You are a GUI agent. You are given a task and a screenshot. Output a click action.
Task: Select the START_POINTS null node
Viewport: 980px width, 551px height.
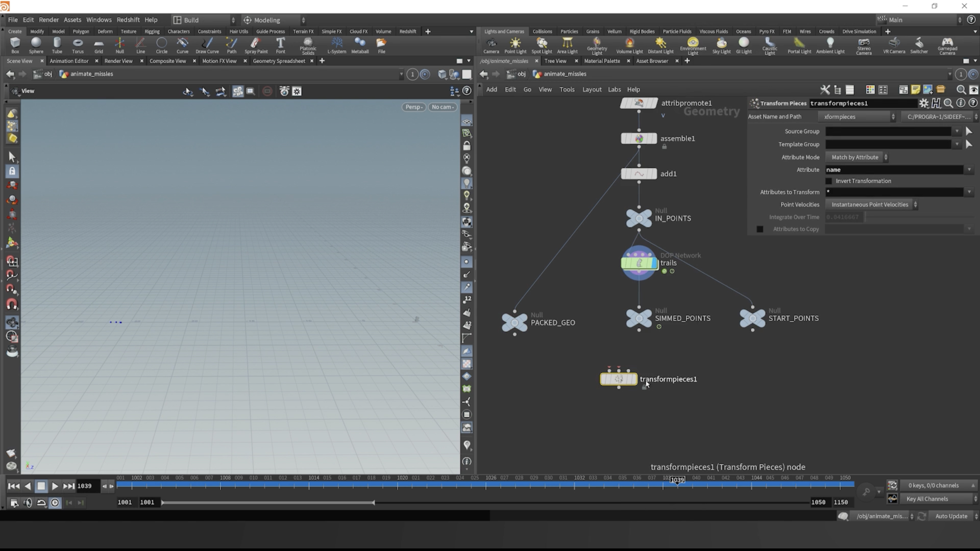coord(752,318)
